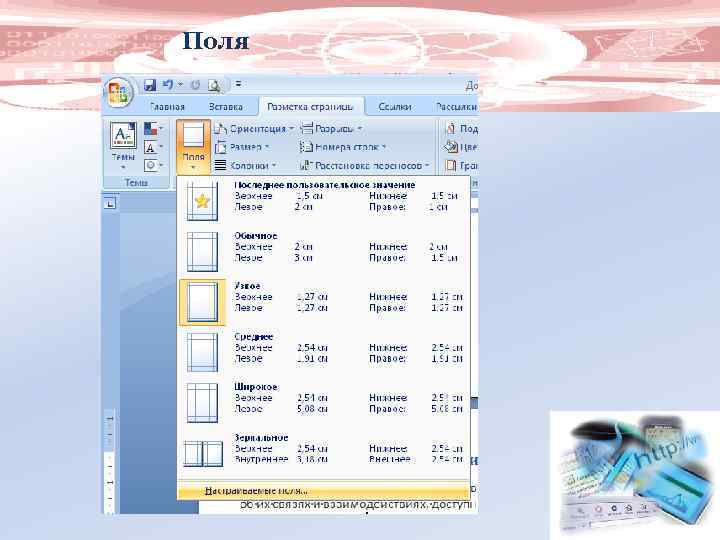Open the Темы (Themes) gallery icon
This screenshot has width=720, height=540.
pos(123,135)
